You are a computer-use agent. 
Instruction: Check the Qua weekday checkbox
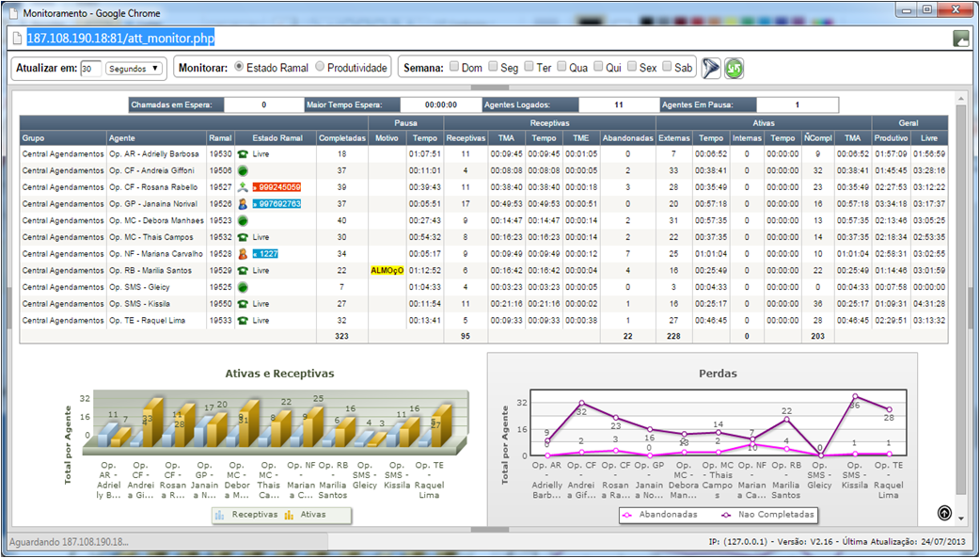pyautogui.click(x=561, y=66)
